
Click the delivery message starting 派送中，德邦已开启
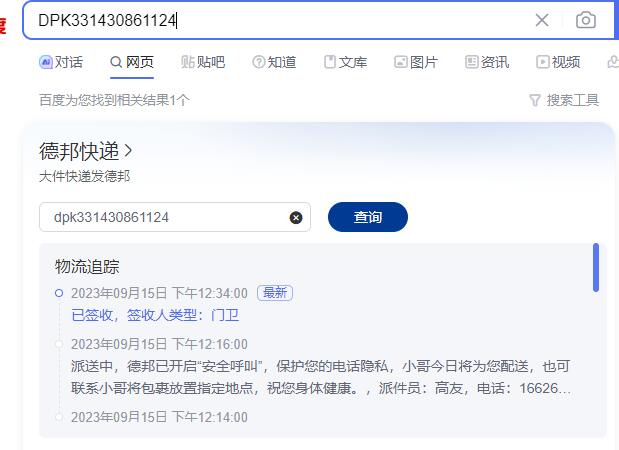(321, 377)
